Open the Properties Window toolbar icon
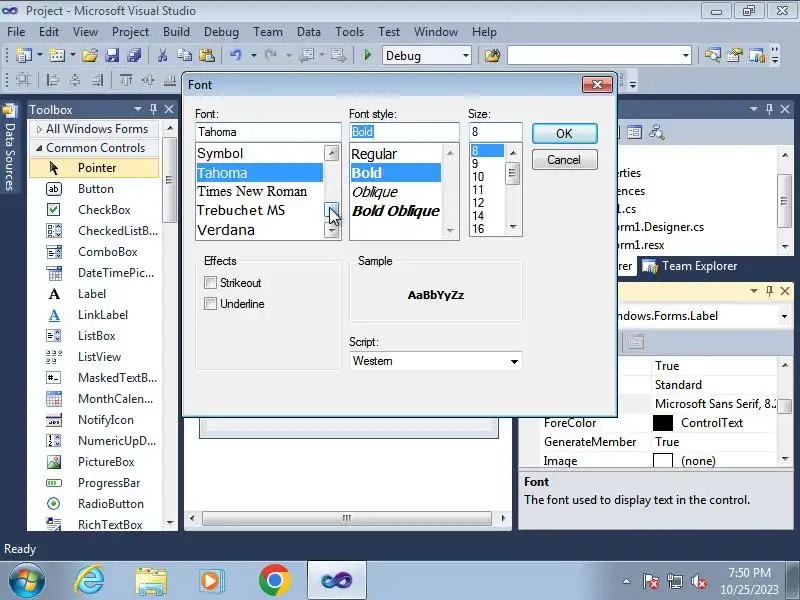The image size is (800, 600). coord(735,55)
